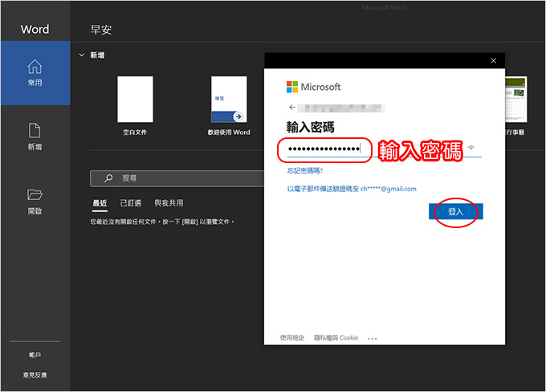Close the Microsoft sign-in dialog

point(494,60)
